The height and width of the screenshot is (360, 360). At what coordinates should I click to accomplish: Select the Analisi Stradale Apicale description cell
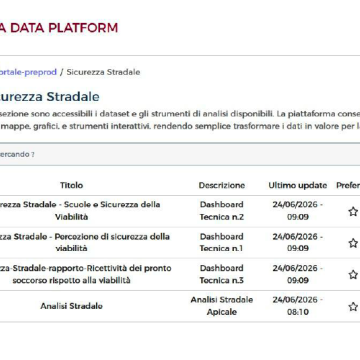tap(222, 306)
